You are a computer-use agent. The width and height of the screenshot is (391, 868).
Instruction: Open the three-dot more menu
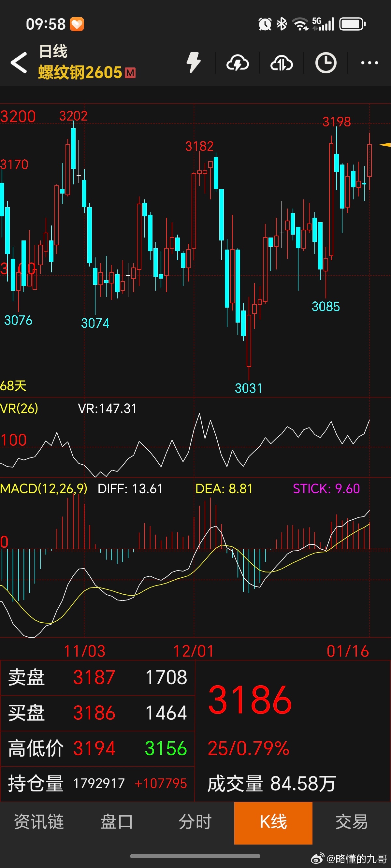coord(369,63)
